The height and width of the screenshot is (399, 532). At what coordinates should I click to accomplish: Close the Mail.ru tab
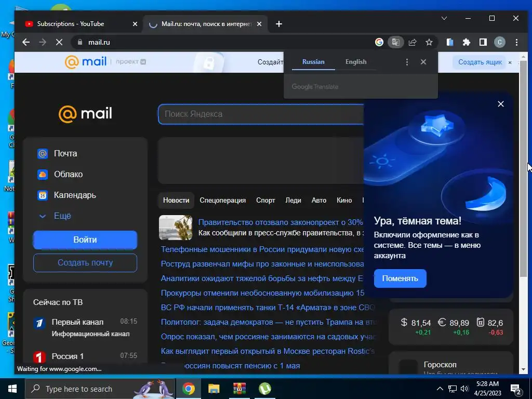pos(259,24)
